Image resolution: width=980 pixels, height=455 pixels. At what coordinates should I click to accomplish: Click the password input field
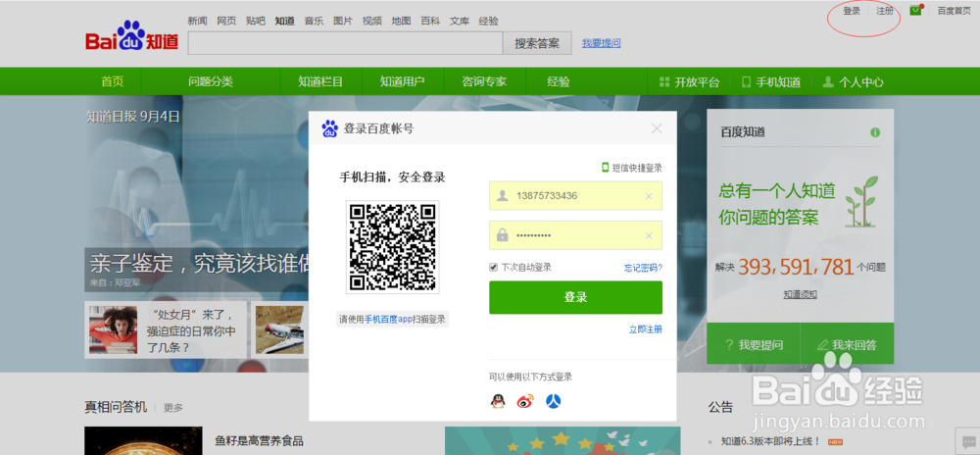pos(575,235)
